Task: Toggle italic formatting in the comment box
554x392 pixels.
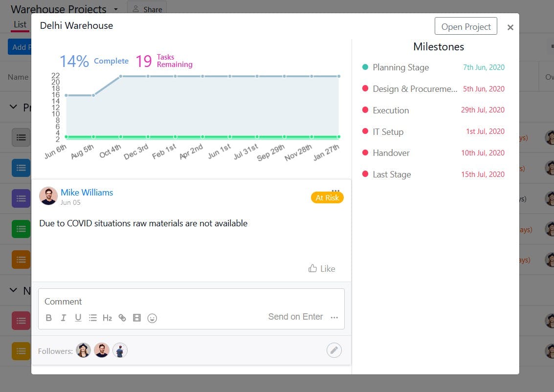Action: click(64, 318)
